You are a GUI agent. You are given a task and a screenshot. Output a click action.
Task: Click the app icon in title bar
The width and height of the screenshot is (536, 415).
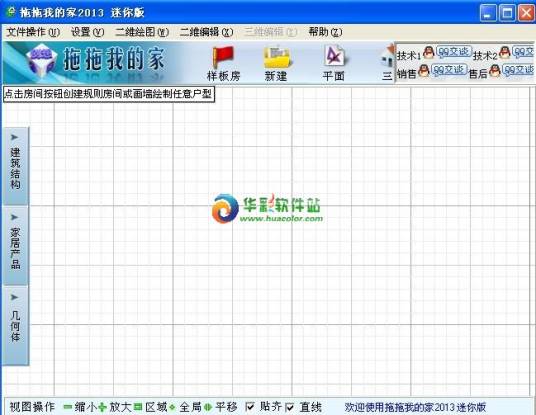coord(11,12)
